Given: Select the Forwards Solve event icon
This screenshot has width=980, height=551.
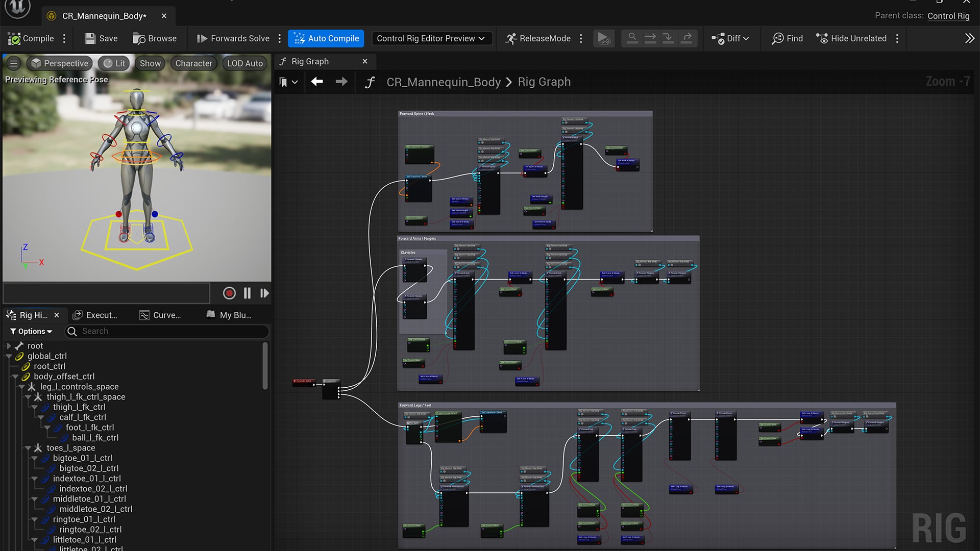Looking at the screenshot, I should (x=296, y=380).
